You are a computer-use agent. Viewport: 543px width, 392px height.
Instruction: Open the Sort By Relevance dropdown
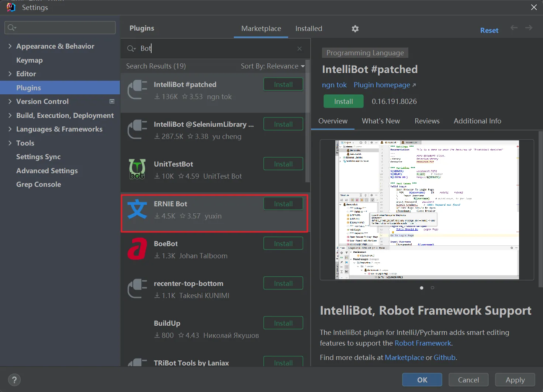pyautogui.click(x=273, y=66)
